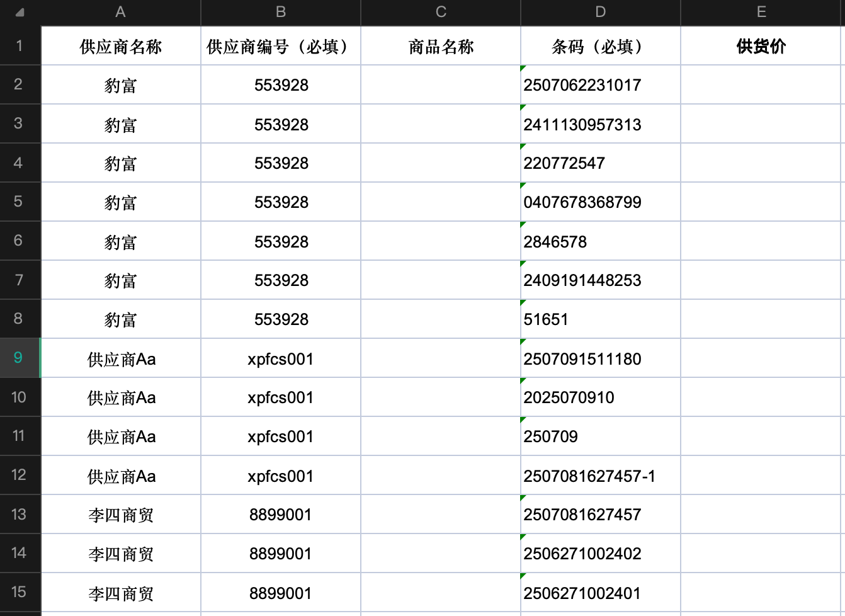Viewport: 845px width, 616px height.
Task: Select the cell containing xpfcs001 in row 12
Action: point(281,476)
